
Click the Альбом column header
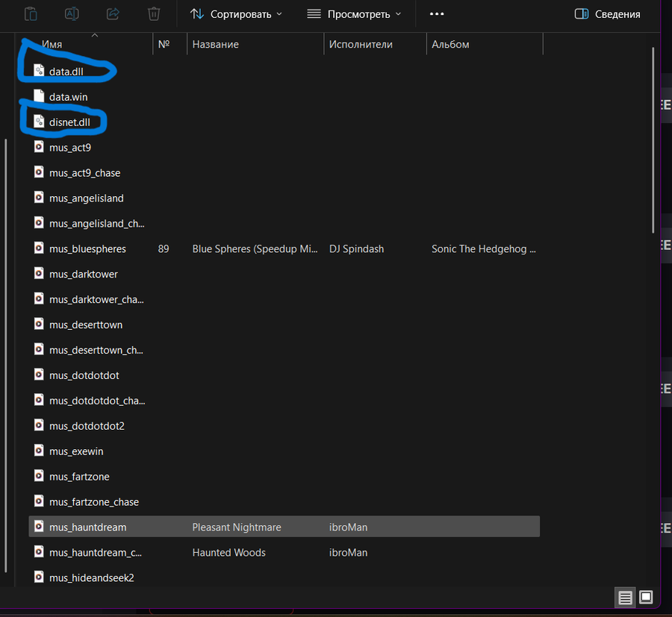click(x=450, y=45)
